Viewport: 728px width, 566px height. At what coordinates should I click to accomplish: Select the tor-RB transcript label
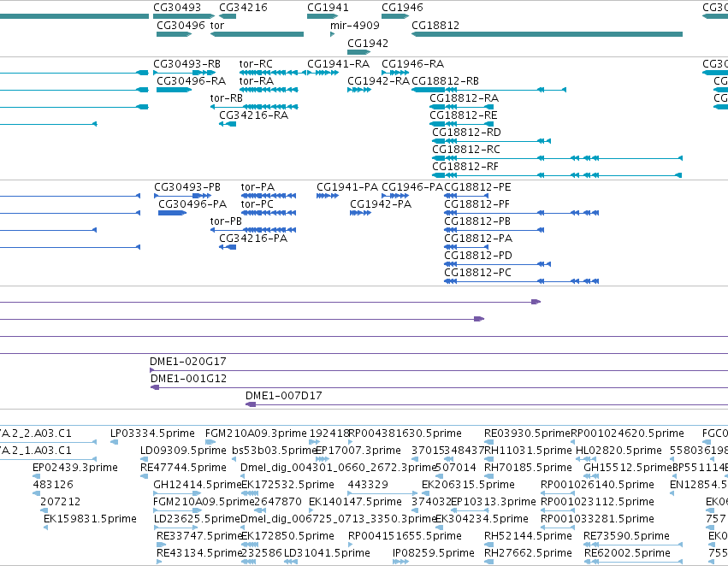point(226,98)
